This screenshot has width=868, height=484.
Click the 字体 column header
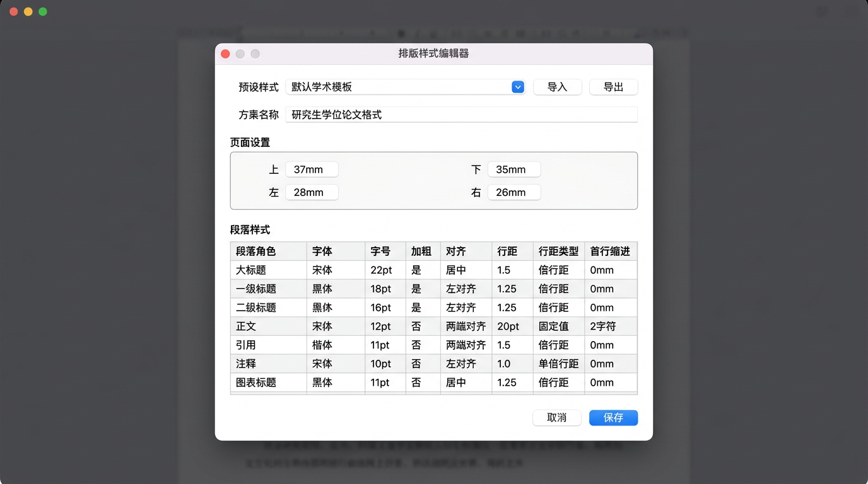[336, 251]
